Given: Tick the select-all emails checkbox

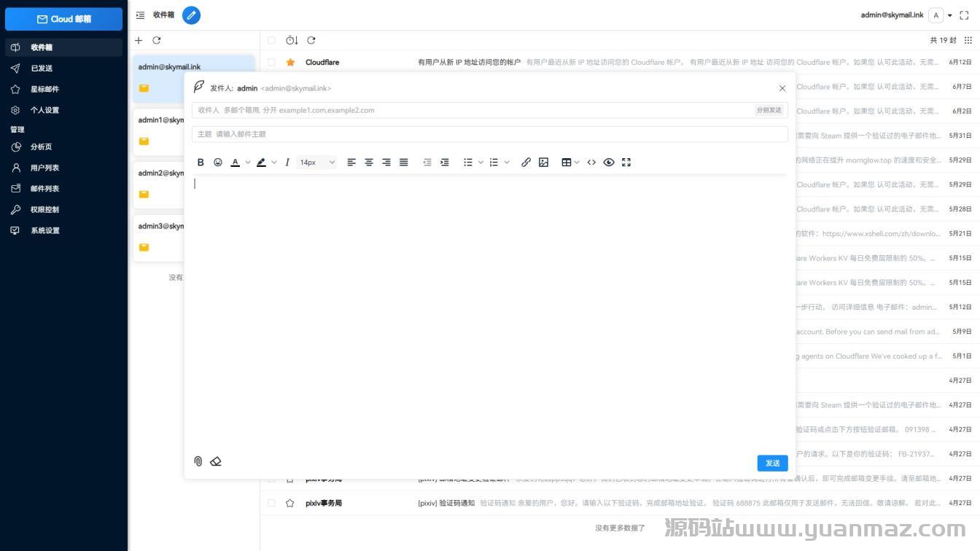Looking at the screenshot, I should point(271,40).
